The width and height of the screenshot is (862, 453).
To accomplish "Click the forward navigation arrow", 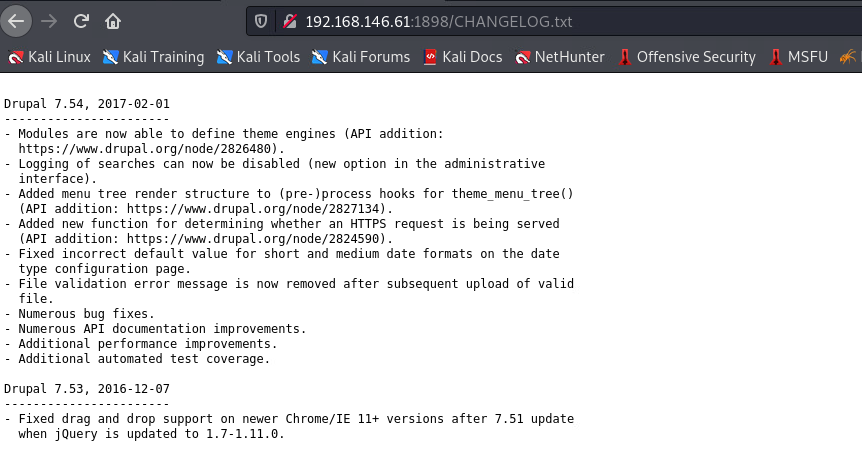I will tap(49, 21).
